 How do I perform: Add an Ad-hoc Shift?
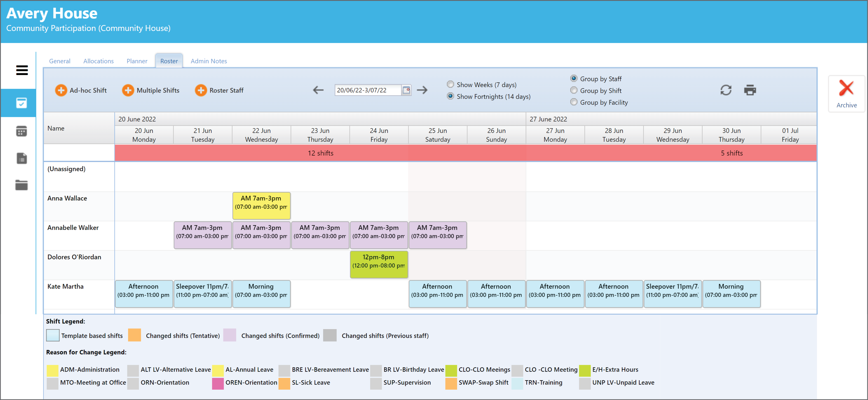click(x=80, y=90)
